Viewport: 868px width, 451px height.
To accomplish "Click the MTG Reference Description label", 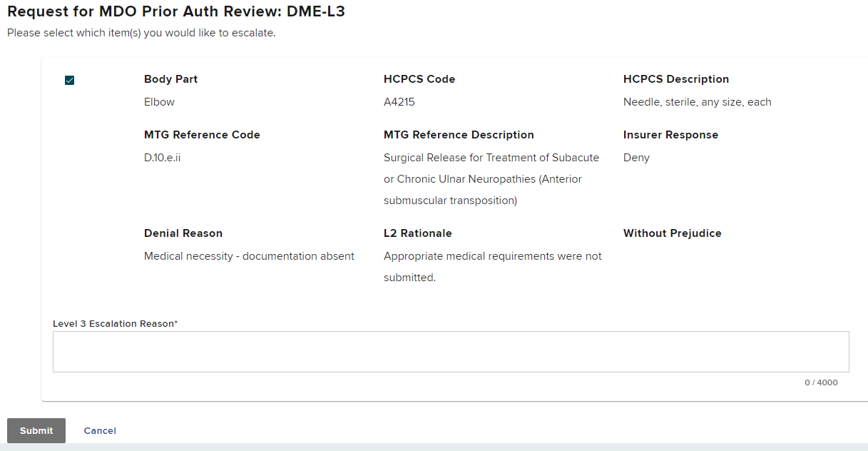I will (x=459, y=135).
